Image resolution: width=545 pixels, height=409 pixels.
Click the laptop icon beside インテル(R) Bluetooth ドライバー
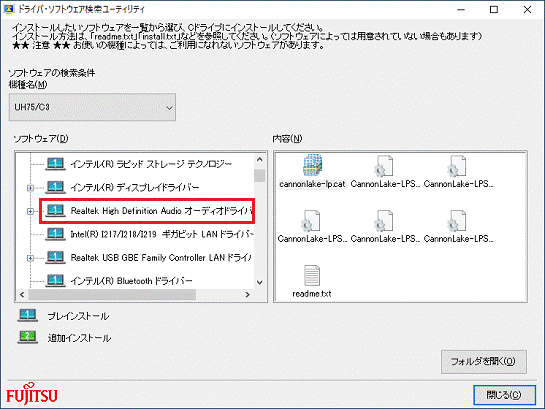tap(55, 280)
